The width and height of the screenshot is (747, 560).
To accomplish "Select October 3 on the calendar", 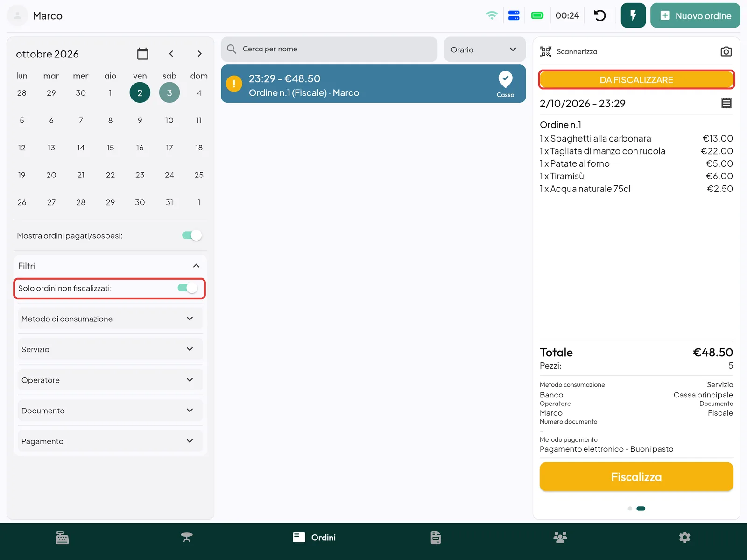I will pos(169,93).
